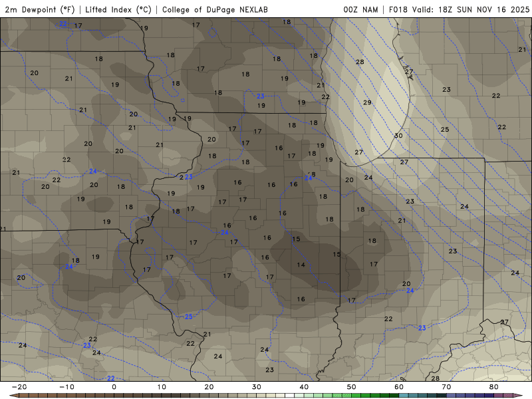
Task: Click the white segment near 40 on the scale
Action: click(x=289, y=396)
